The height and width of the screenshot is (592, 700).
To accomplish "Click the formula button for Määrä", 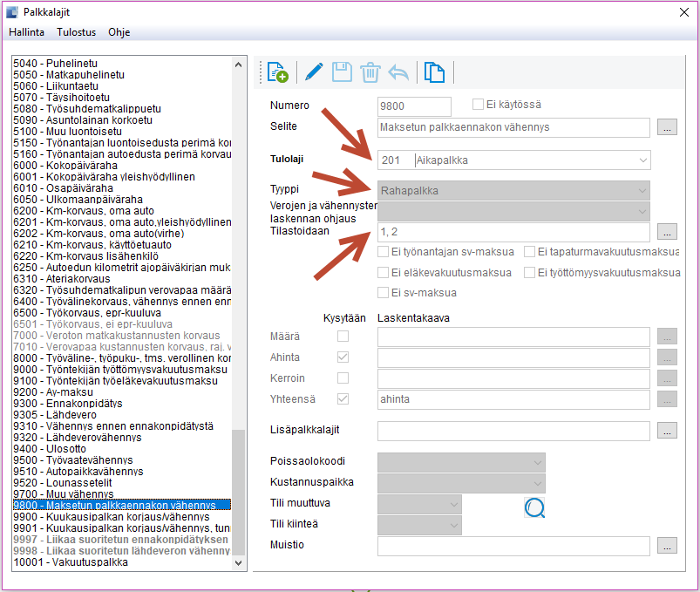I will 667,337.
